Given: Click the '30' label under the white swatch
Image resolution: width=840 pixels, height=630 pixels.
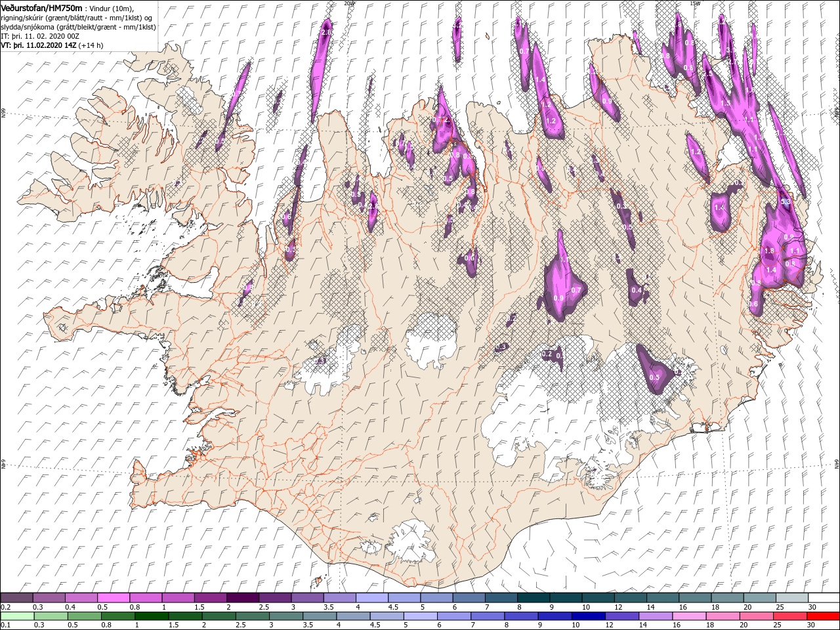Looking at the screenshot, I should click(x=812, y=607).
